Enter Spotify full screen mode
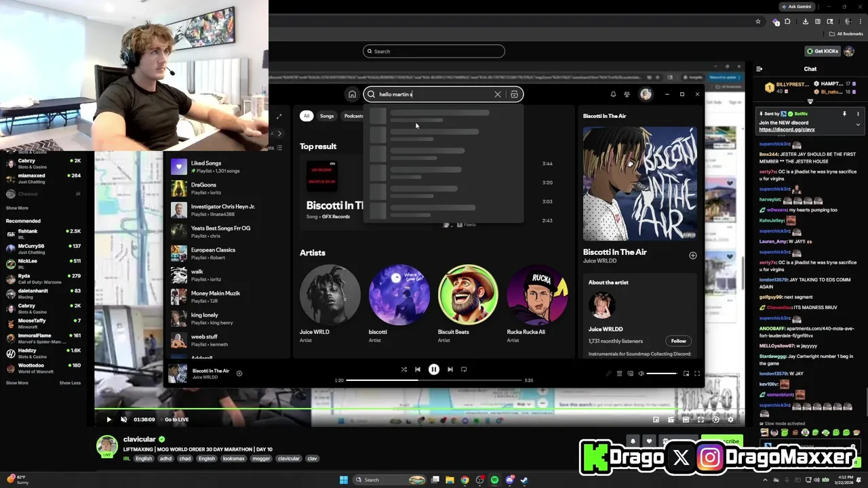868x488 pixels. (x=696, y=373)
